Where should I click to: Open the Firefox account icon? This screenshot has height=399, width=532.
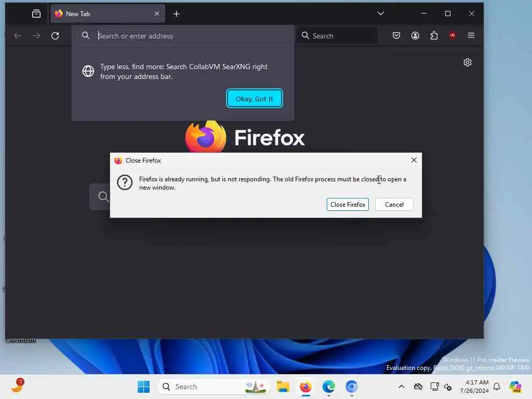coord(415,35)
